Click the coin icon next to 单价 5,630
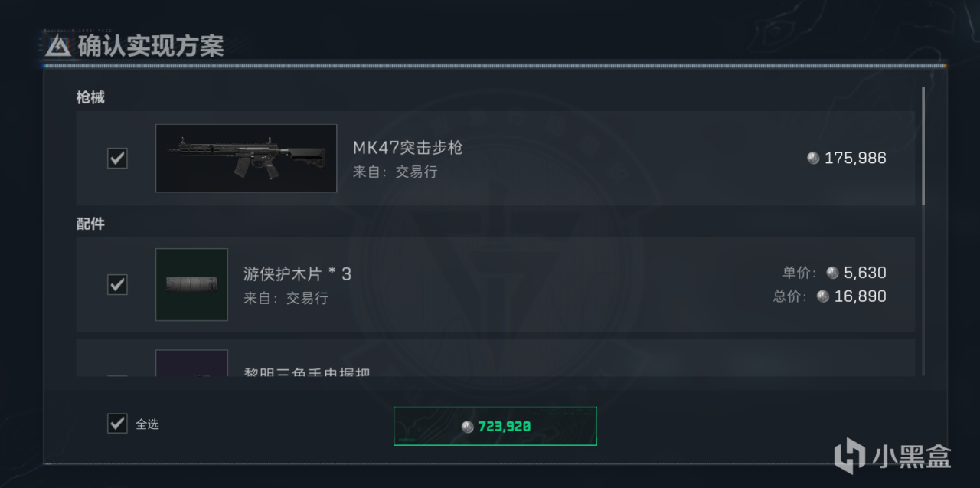 [833, 273]
